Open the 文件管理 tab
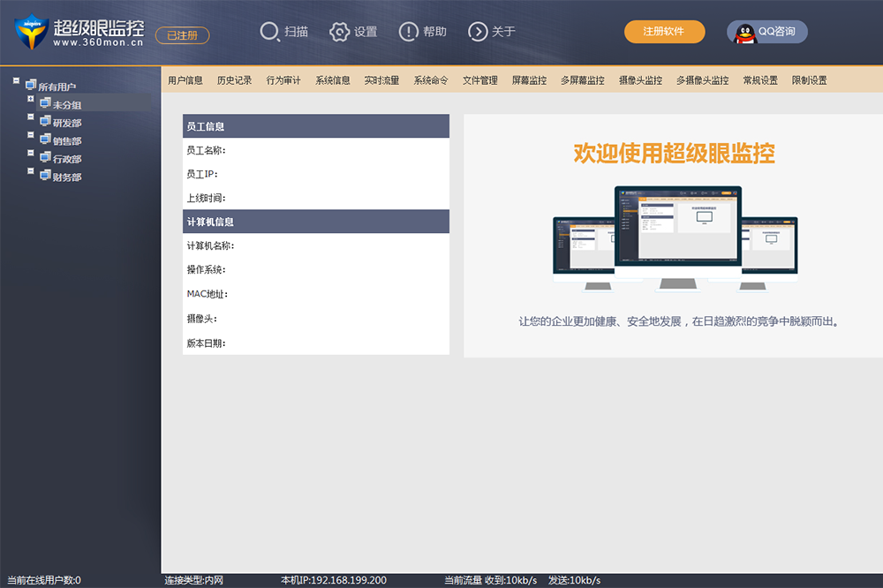 479,80
